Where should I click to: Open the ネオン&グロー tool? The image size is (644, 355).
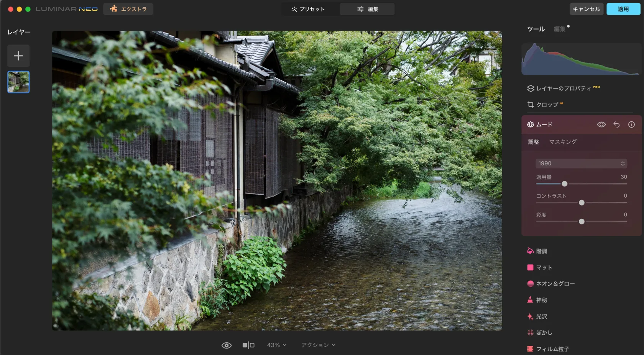555,284
